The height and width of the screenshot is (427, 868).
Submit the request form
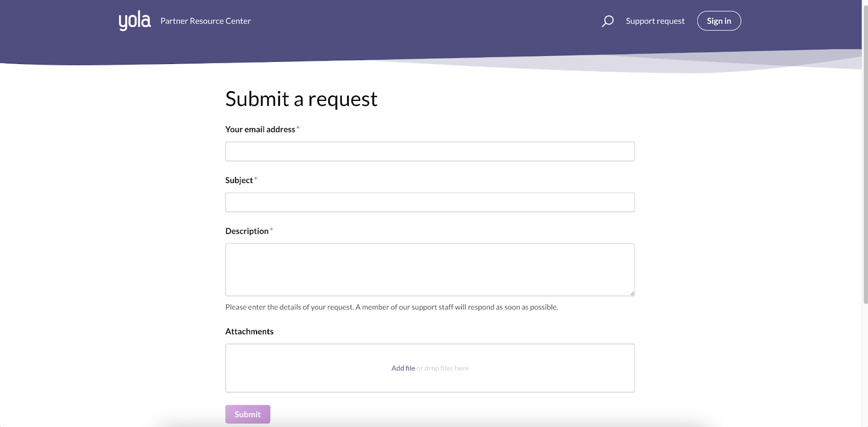click(x=247, y=414)
